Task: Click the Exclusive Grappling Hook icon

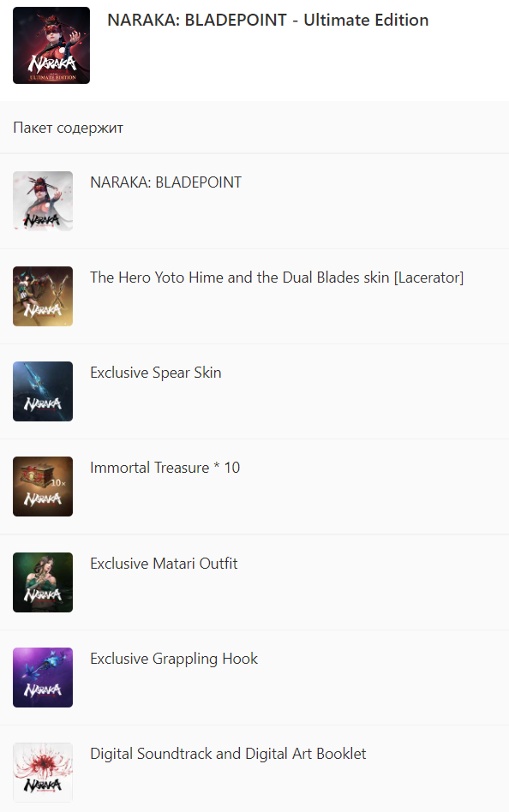Action: click(43, 678)
